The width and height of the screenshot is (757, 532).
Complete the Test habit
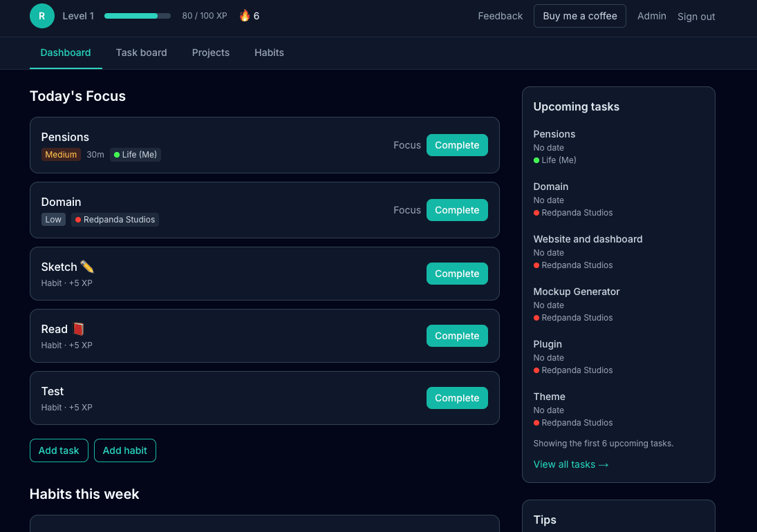(x=457, y=398)
